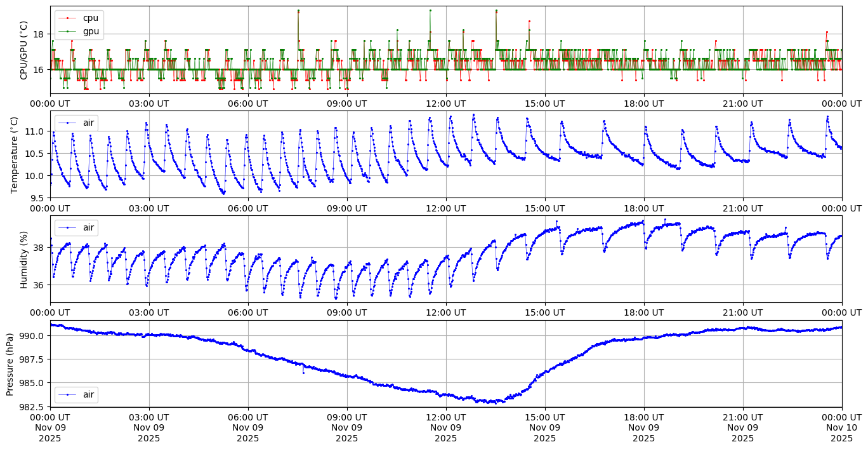Click the red cpu legend marker
The height and width of the screenshot is (449, 868).
coord(67,18)
